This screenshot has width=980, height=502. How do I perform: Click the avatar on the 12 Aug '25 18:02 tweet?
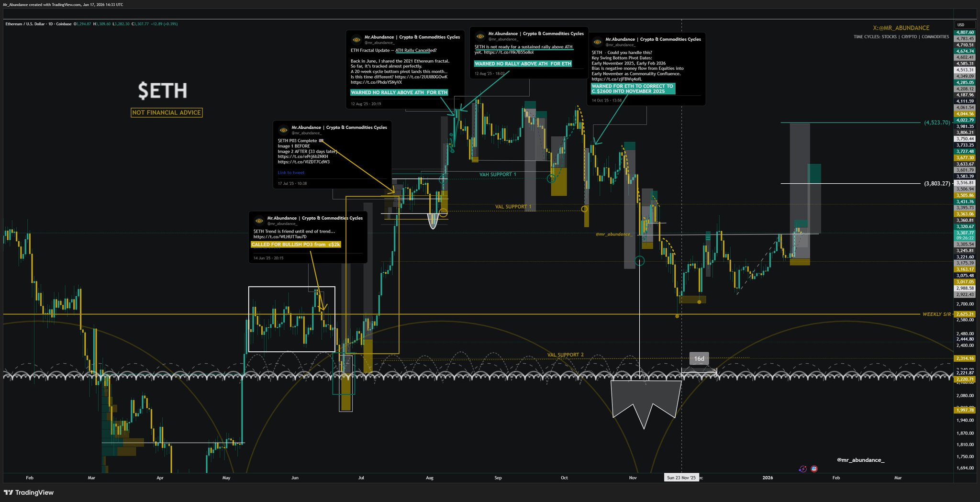click(x=480, y=36)
